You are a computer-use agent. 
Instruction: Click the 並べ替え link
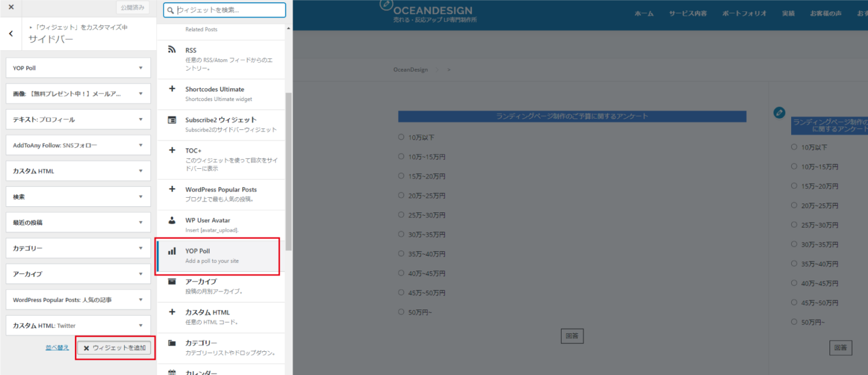pyautogui.click(x=57, y=347)
